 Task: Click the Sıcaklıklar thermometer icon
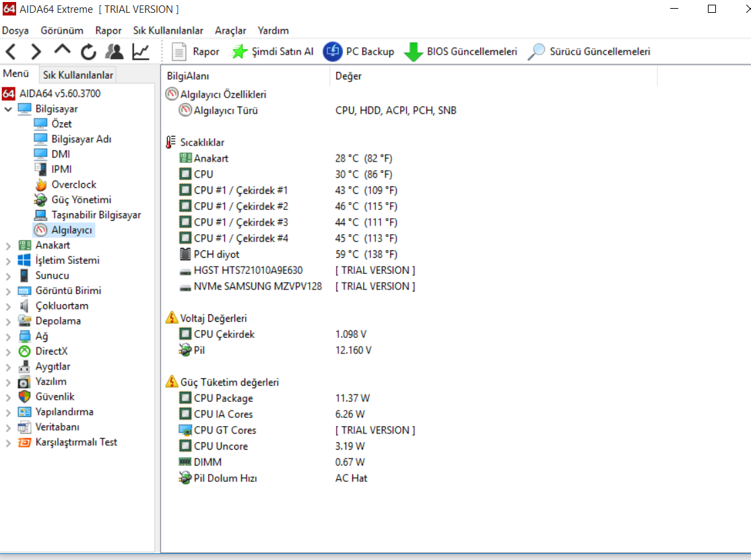[x=171, y=142]
